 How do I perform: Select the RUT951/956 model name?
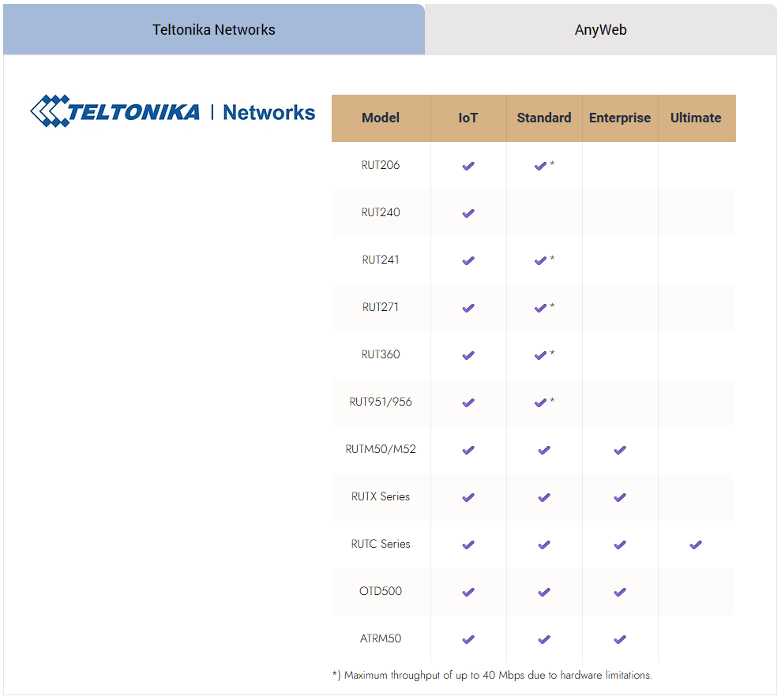coord(381,401)
